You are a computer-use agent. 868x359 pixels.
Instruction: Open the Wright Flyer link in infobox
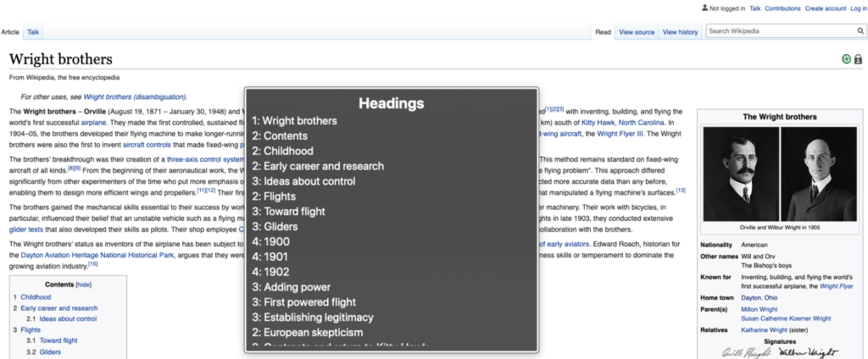coord(837,286)
